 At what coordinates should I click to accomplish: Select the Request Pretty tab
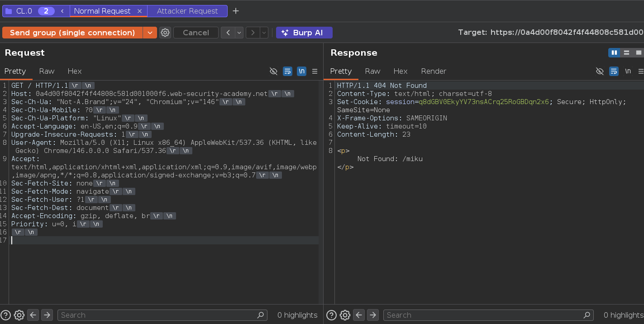(15, 71)
